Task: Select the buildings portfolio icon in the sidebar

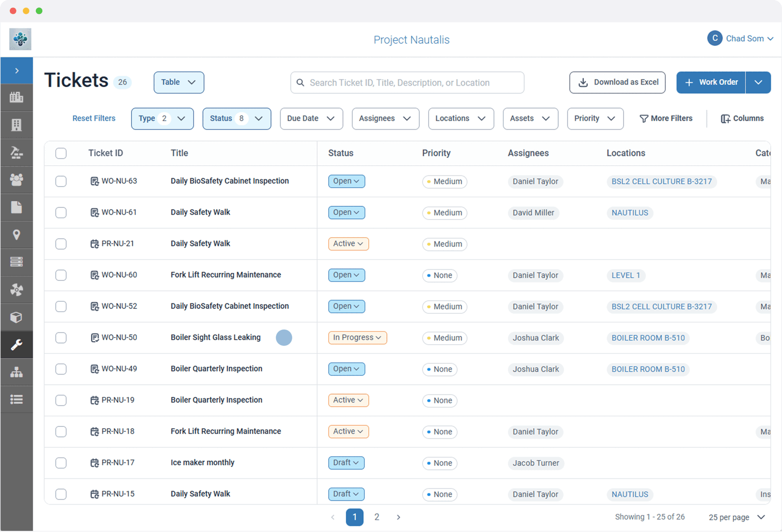Action: coord(17,97)
